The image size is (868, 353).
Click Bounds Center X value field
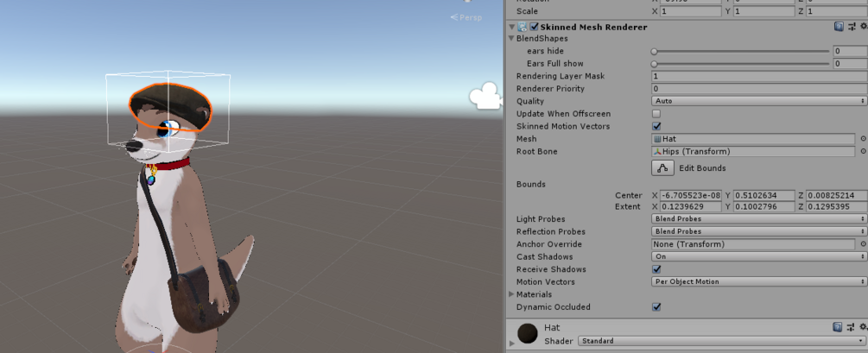click(x=691, y=195)
